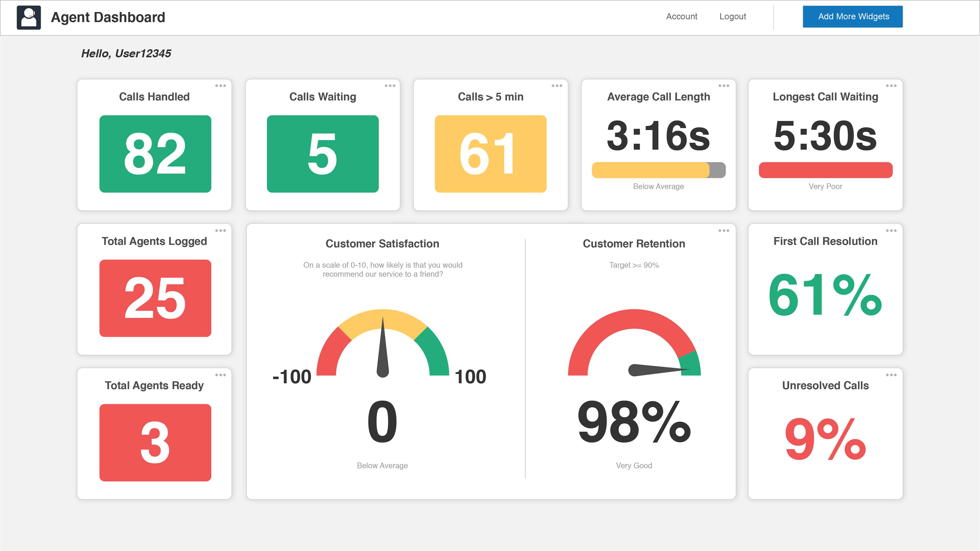Open the Calls > 5 min widget menu
980x551 pixels.
click(557, 85)
